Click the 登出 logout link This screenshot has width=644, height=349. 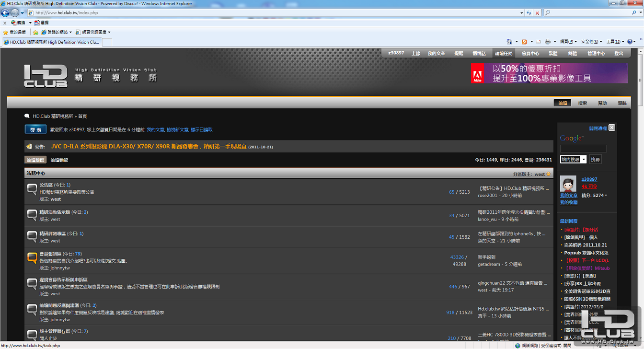(x=619, y=53)
